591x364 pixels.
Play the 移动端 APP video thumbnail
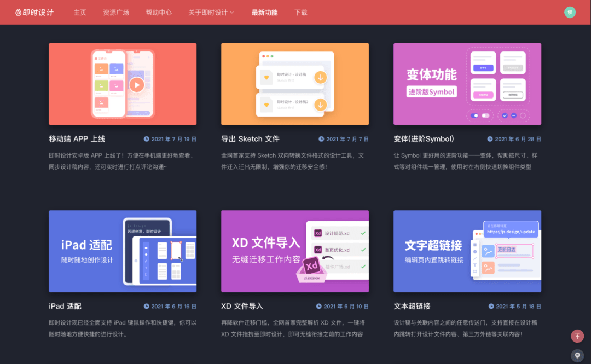[137, 85]
